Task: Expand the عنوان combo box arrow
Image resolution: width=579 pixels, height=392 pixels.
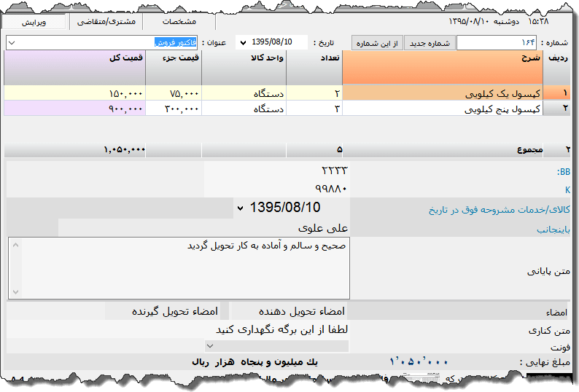Action: (x=11, y=43)
